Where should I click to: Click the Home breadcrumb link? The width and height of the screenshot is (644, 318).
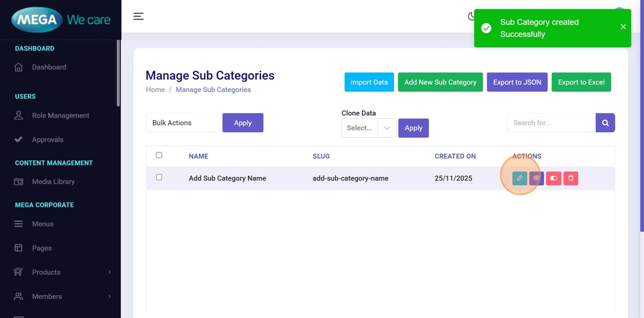155,90
